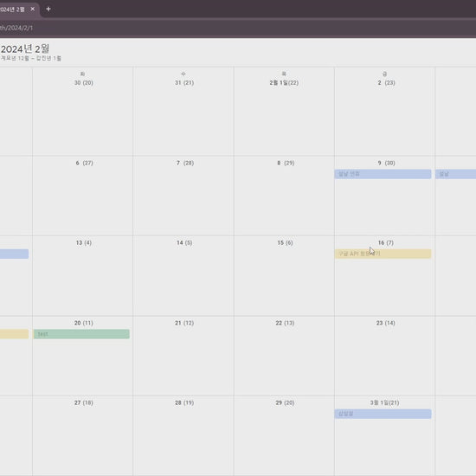Select the date 30 (20) cell
Screen dimensions: 476x476
click(x=82, y=111)
